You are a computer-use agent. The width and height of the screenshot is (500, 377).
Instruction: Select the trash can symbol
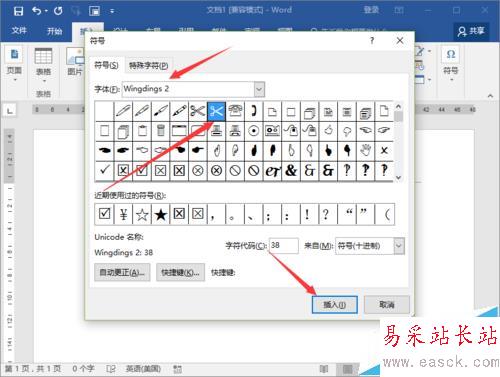(x=160, y=131)
